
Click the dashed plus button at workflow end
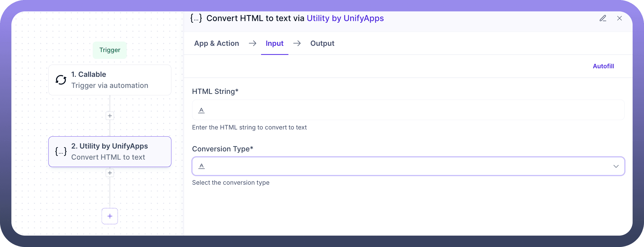click(110, 216)
